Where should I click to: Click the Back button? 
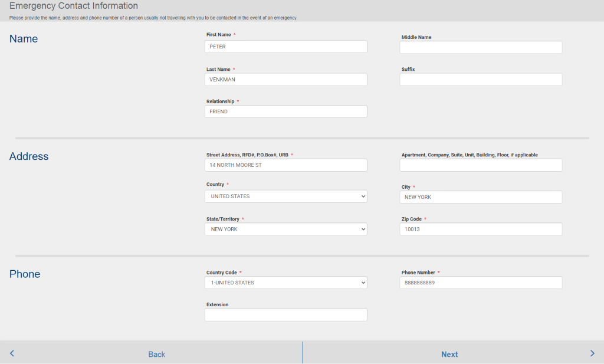(156, 354)
